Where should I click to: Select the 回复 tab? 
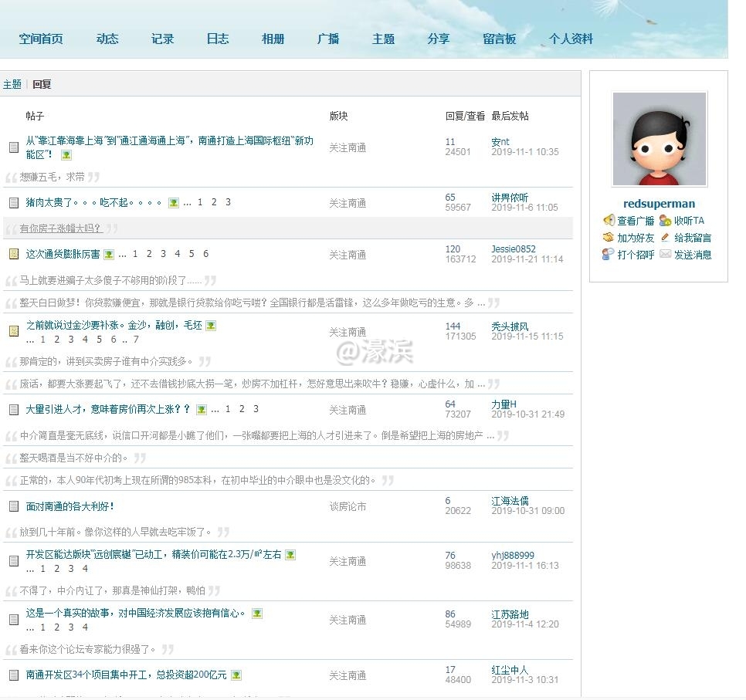pos(42,84)
